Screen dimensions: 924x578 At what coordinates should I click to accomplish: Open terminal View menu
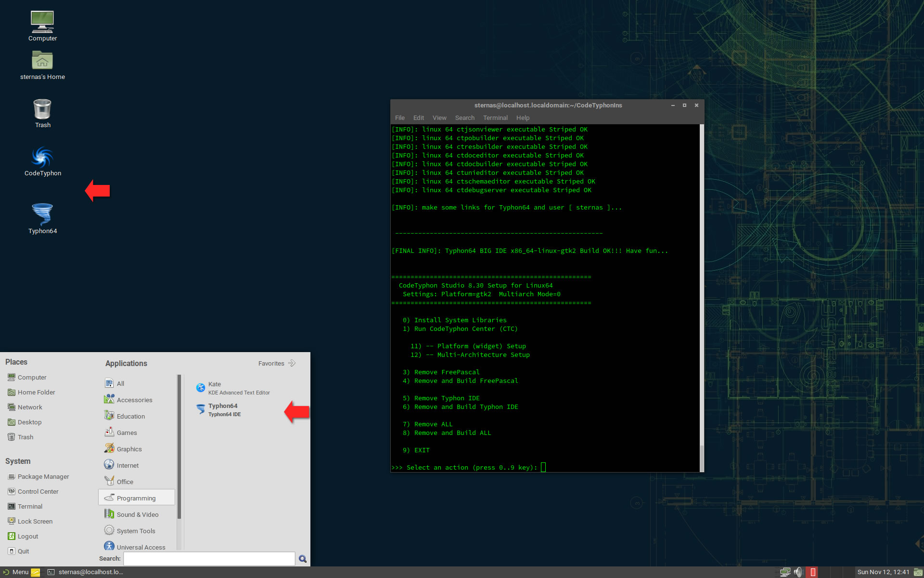pos(439,118)
